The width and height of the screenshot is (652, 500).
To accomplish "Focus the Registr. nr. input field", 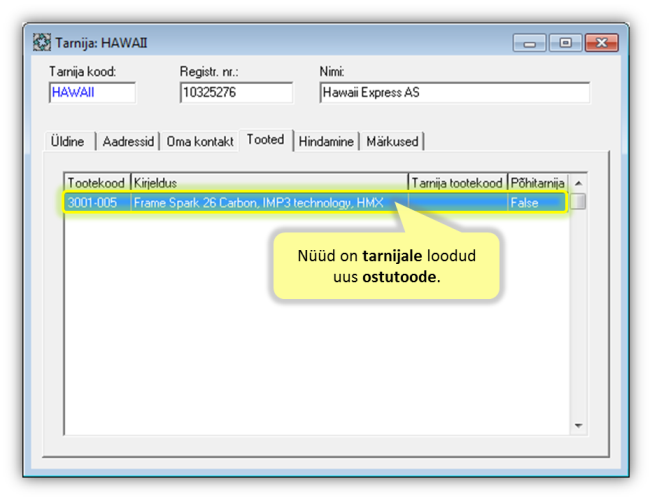I will click(x=235, y=92).
